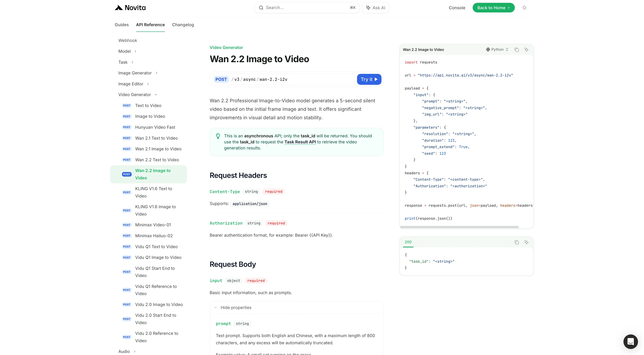Open Vidu 2.0 Image to Video page
Screen dimensions: 644x355
[x=159, y=305]
